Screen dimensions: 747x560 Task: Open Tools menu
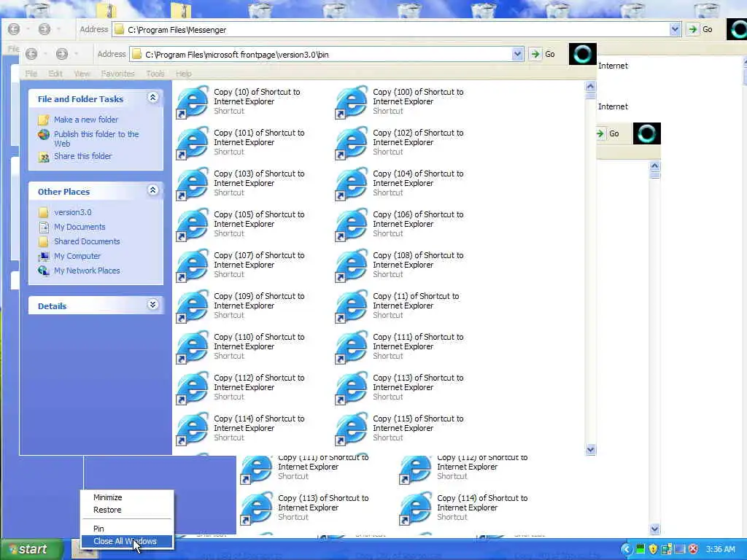coord(155,74)
